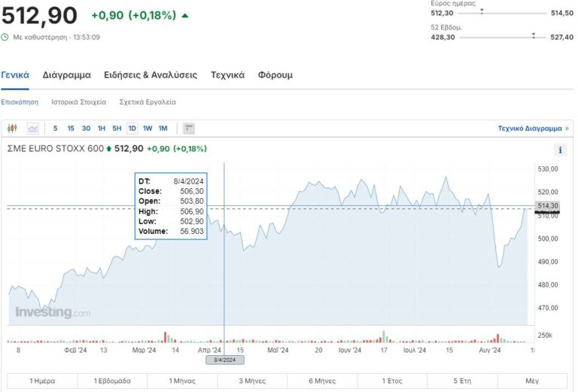The width and height of the screenshot is (578, 392).
Task: Click the 52-week range slider marker
Action: (534, 35)
